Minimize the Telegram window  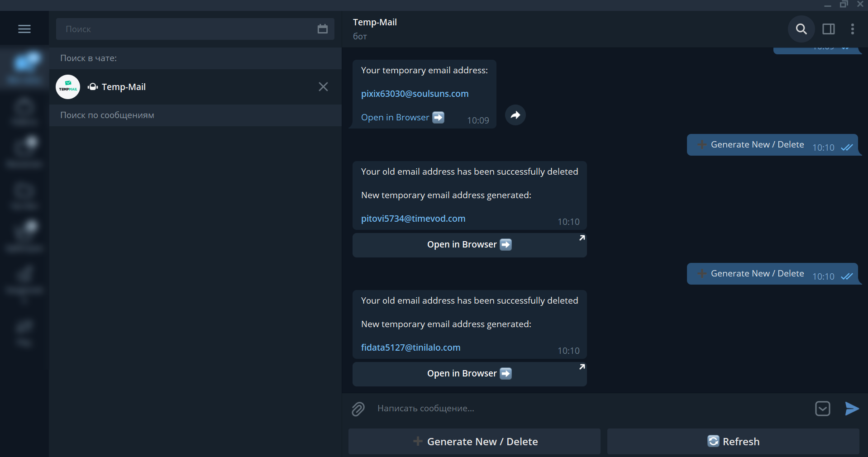point(827,5)
